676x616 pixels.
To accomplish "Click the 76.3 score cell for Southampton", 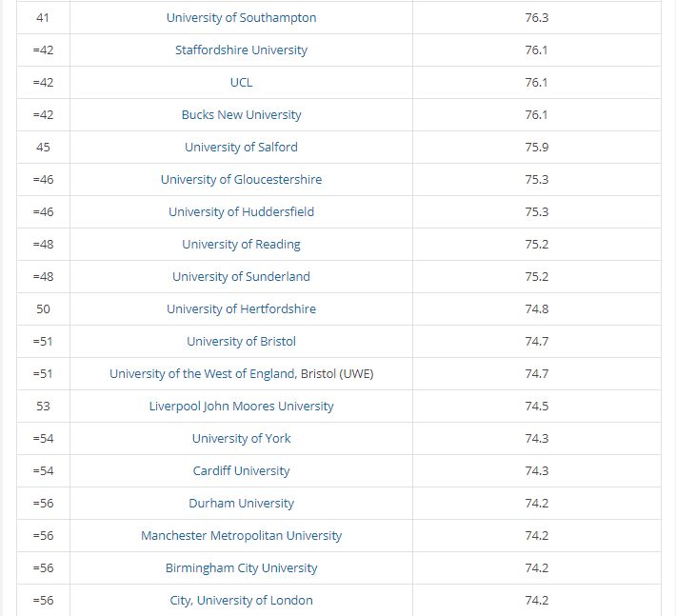I will click(537, 18).
